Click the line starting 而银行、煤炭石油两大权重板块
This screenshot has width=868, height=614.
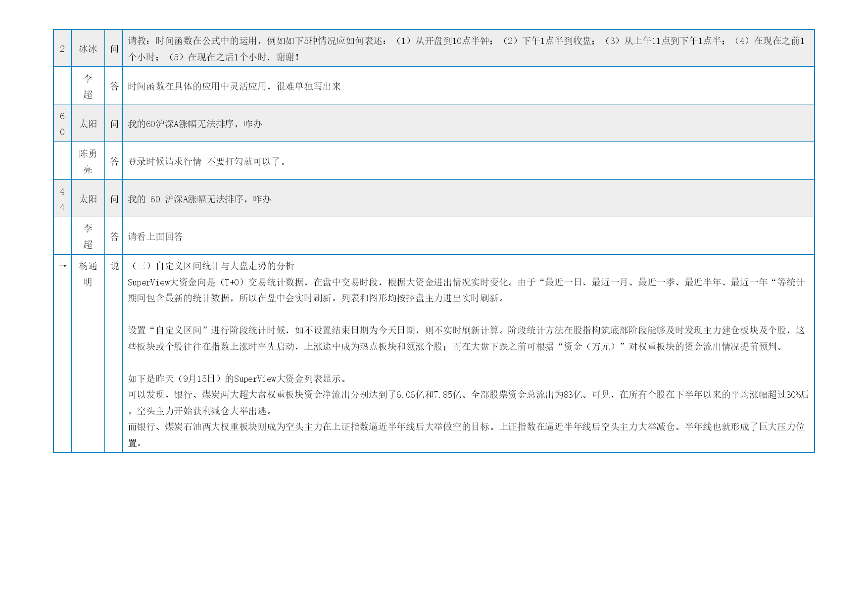point(466,426)
